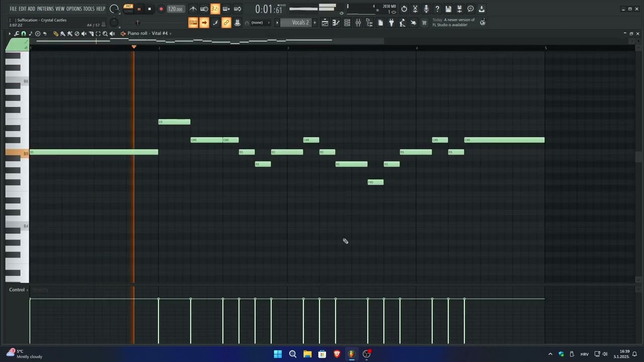The image size is (644, 362).
Task: Expand Piano roll - Vital #4 target arrow
Action: pyautogui.click(x=171, y=34)
